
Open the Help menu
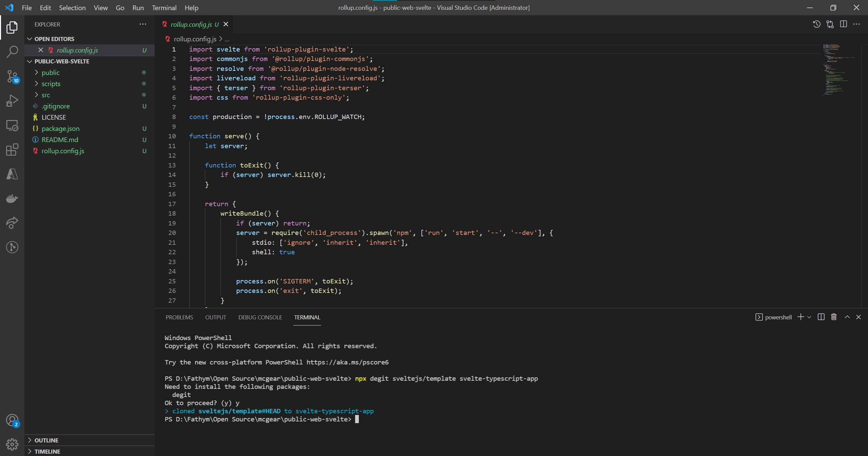pyautogui.click(x=192, y=7)
